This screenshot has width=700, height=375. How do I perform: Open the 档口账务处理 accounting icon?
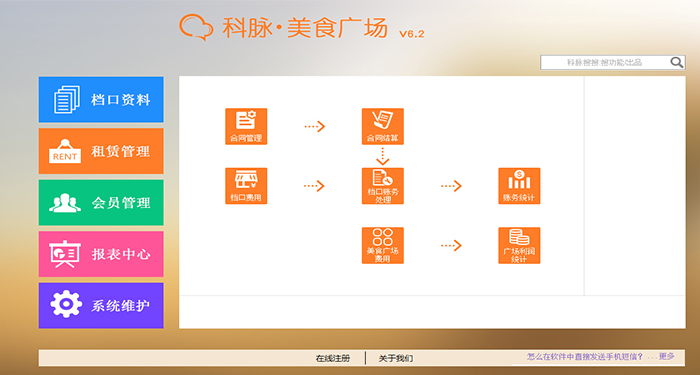(383, 186)
